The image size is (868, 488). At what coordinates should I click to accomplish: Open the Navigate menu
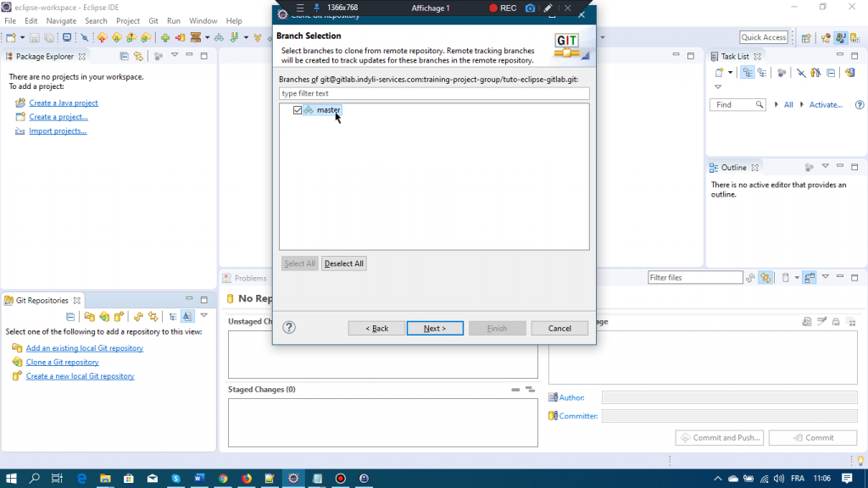tap(61, 21)
